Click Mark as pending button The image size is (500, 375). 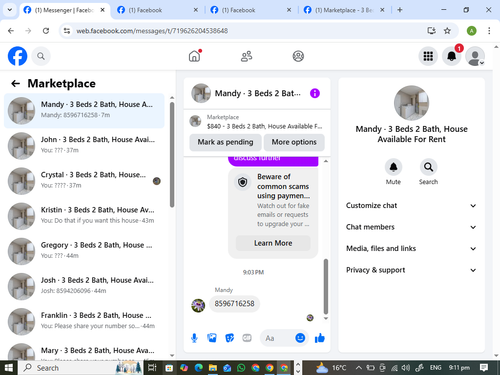click(225, 142)
